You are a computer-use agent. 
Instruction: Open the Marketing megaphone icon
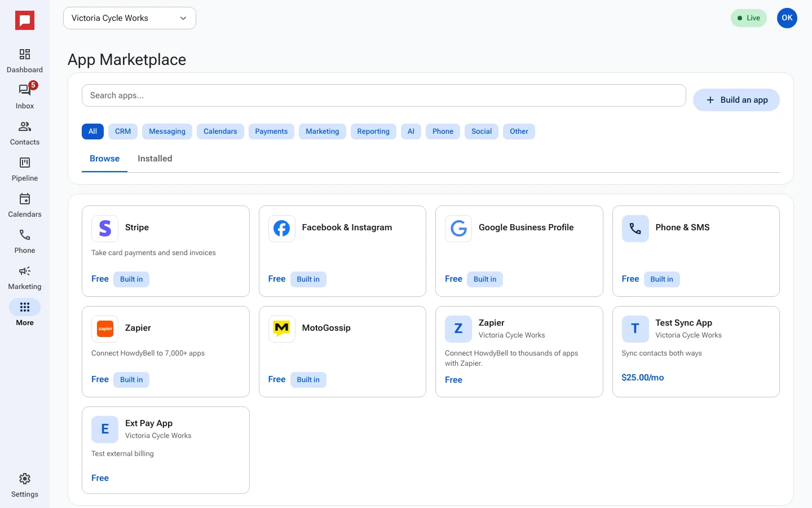(x=25, y=271)
